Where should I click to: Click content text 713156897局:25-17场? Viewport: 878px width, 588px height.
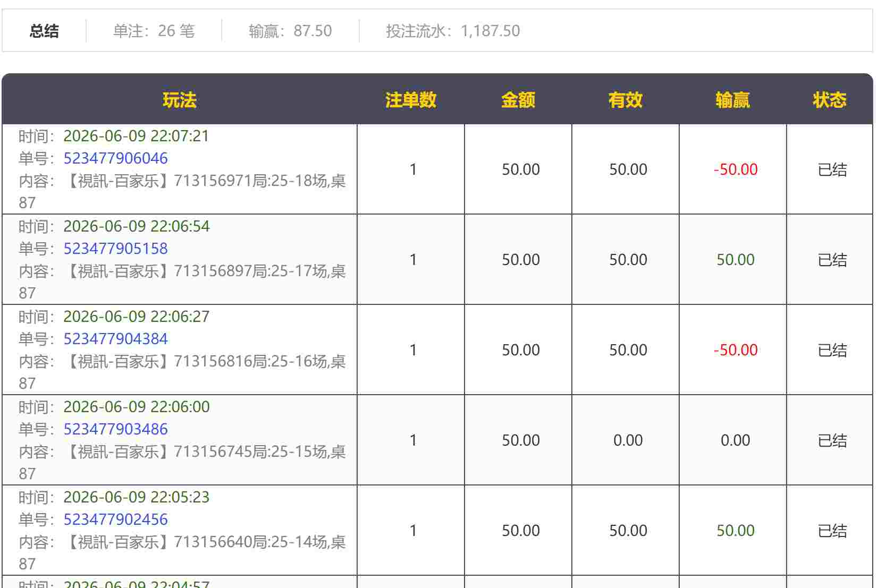[x=250, y=271]
